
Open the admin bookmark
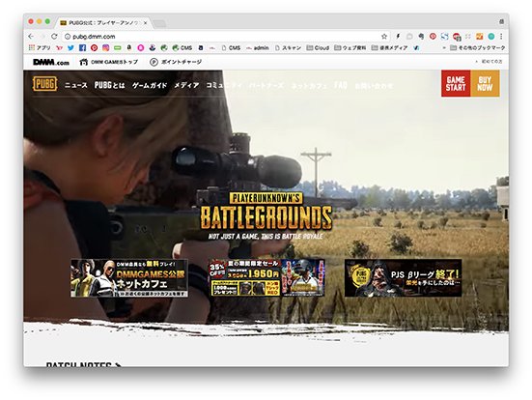(x=258, y=48)
